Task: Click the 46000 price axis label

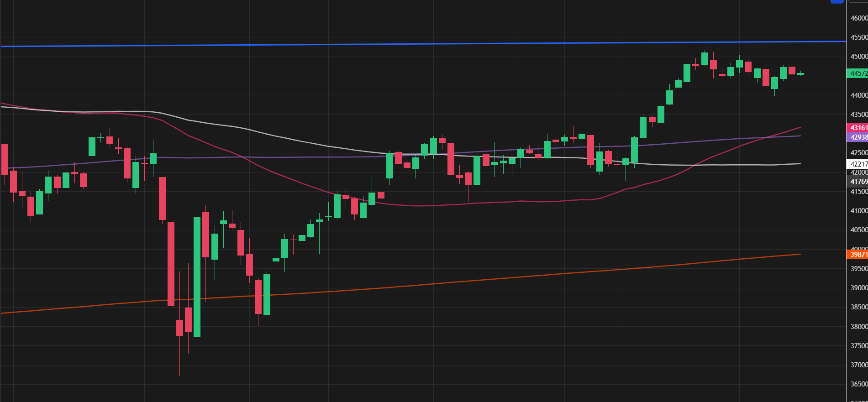Action: (x=858, y=18)
